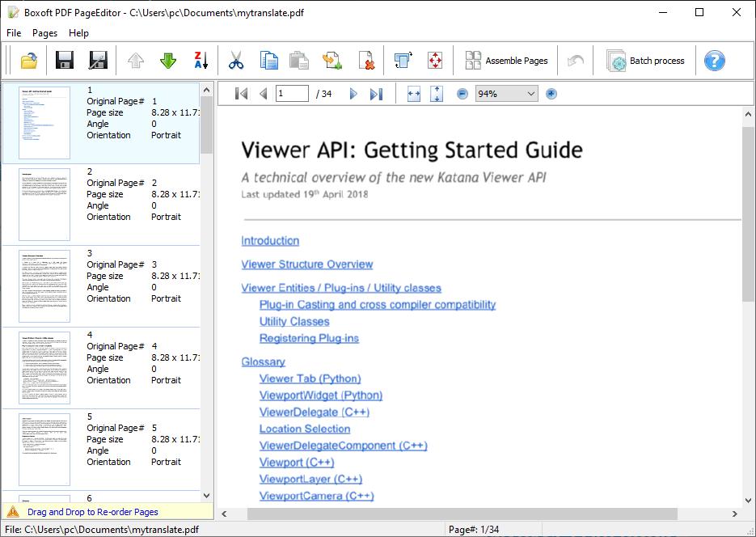
Task: Move selected page down with the green arrow
Action: 168,61
